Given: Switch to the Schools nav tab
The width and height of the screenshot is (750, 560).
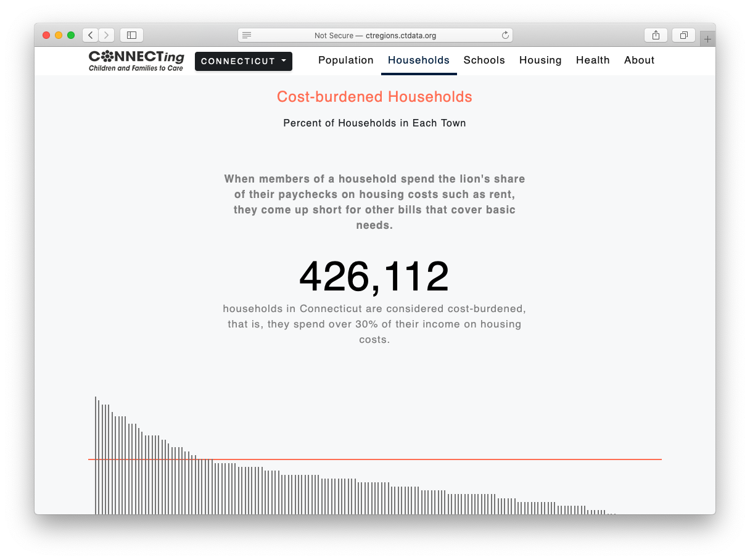Looking at the screenshot, I should click(x=484, y=60).
